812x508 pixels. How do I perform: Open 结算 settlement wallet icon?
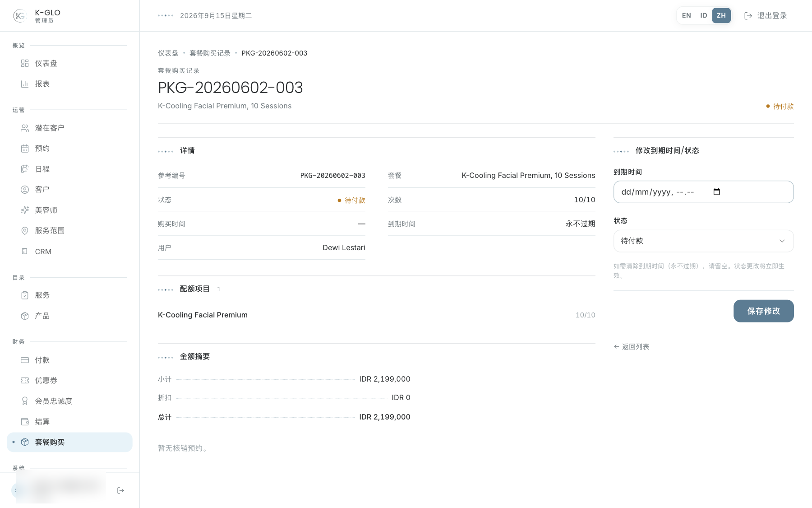[25, 422]
